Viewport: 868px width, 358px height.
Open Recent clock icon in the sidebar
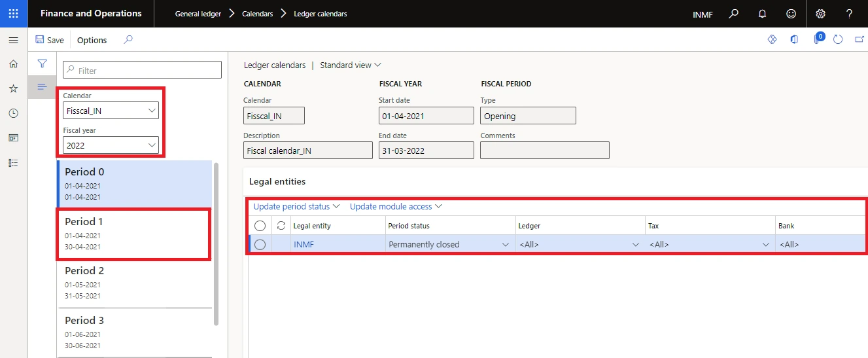pos(13,113)
